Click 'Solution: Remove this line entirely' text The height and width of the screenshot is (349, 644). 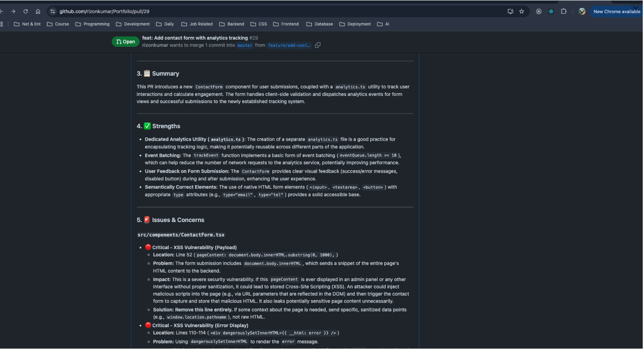(x=193, y=310)
